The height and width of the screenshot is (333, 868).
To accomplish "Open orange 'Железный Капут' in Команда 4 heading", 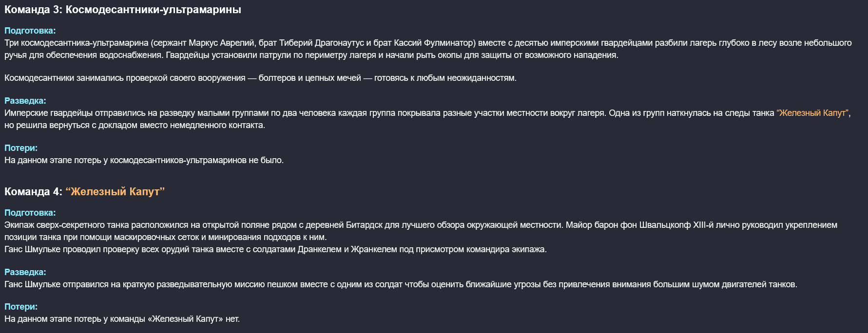I will (115, 192).
